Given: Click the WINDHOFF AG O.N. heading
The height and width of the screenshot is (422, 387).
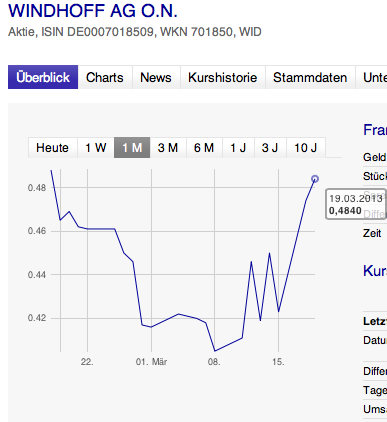Looking at the screenshot, I should pos(93,11).
